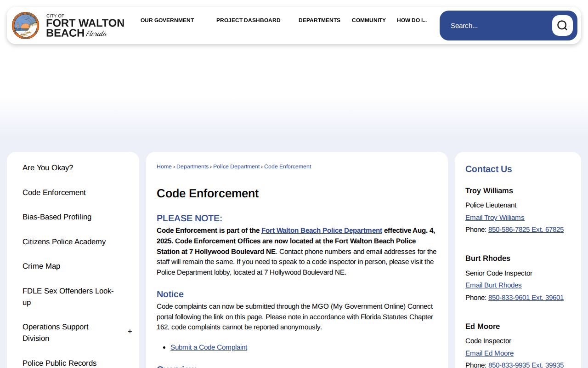
Task: Click the PLEASE NOTE: heading
Action: point(189,218)
